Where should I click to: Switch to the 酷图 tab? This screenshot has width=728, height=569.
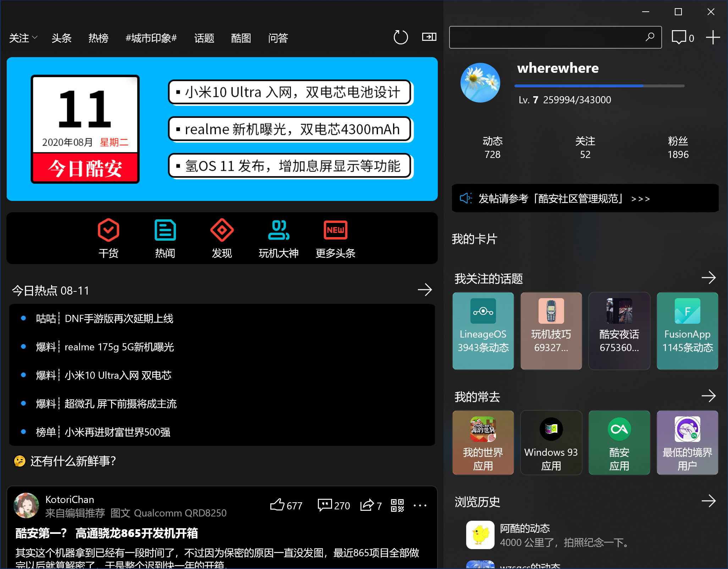pyautogui.click(x=241, y=38)
